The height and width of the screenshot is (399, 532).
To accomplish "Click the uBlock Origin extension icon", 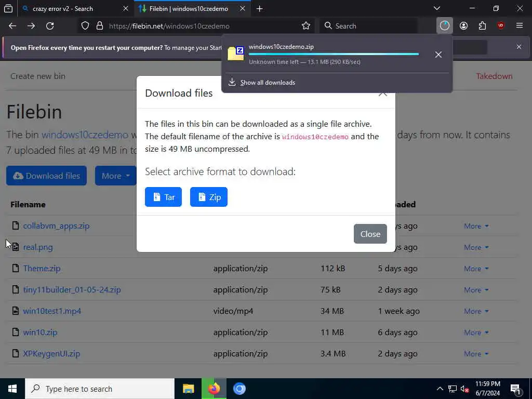I will pyautogui.click(x=500, y=26).
